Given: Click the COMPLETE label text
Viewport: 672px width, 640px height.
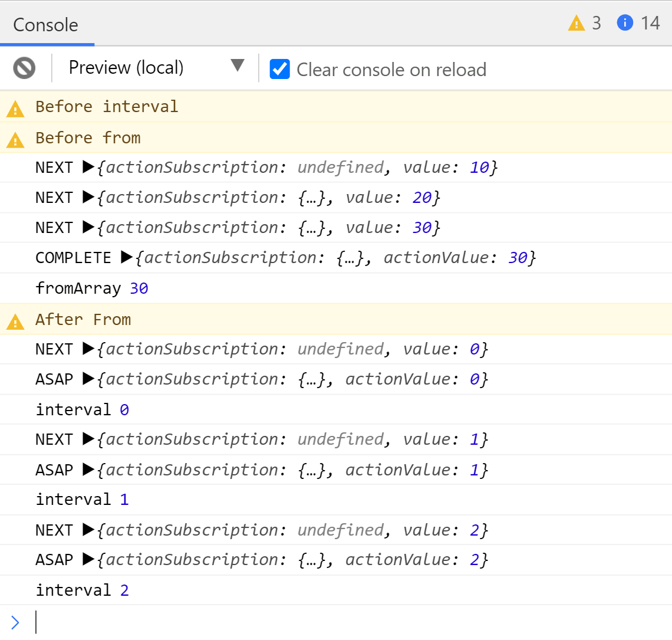Looking at the screenshot, I should pyautogui.click(x=73, y=258).
